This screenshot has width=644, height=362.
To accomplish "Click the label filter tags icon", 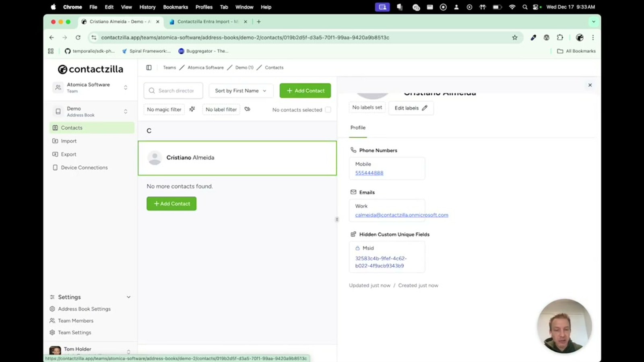I will [248, 109].
